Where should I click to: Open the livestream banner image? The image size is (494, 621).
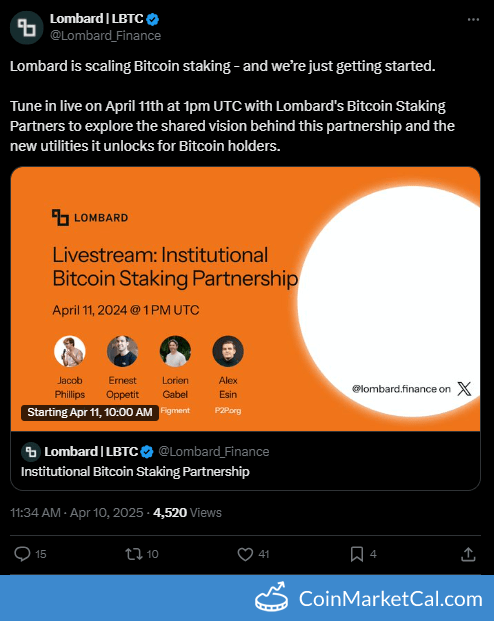245,299
